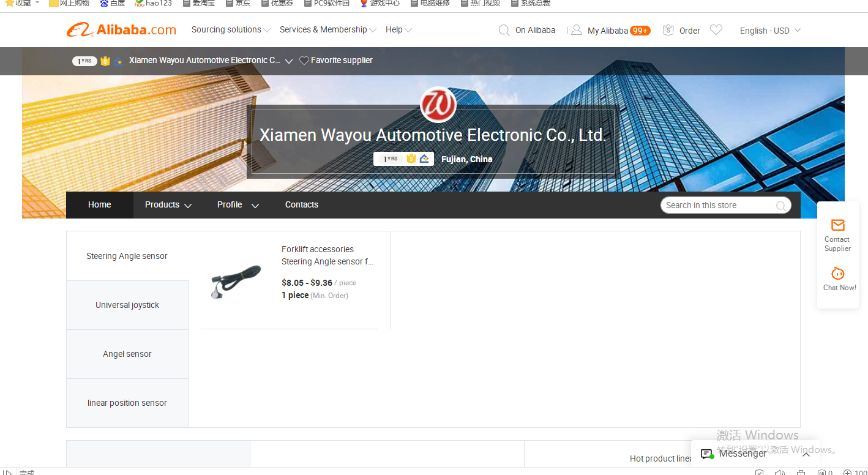Select the linear position sensor category
The width and height of the screenshot is (868, 475).
127,403
